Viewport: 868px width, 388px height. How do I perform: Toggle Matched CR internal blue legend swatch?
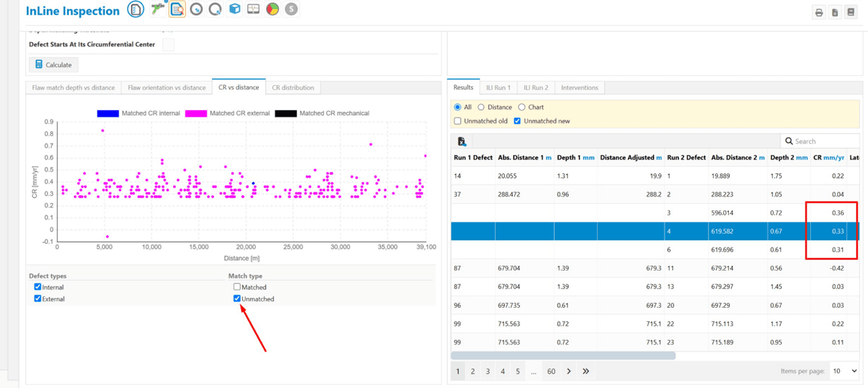point(108,114)
